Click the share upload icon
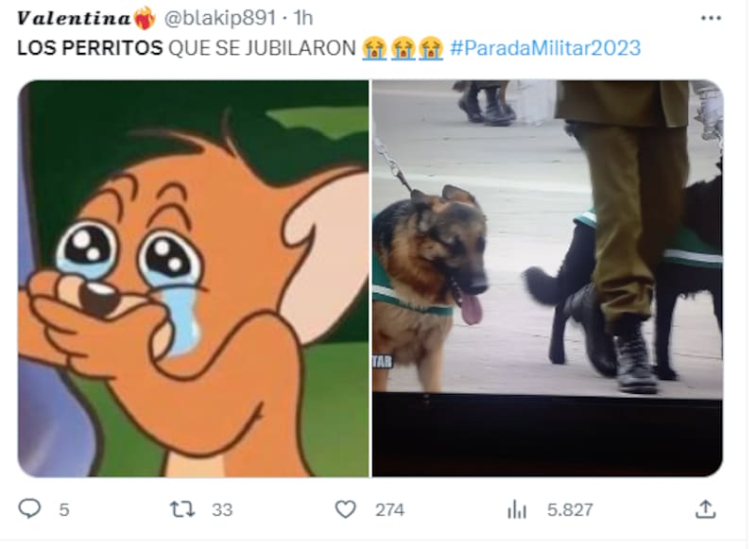756x549 pixels. (705, 509)
